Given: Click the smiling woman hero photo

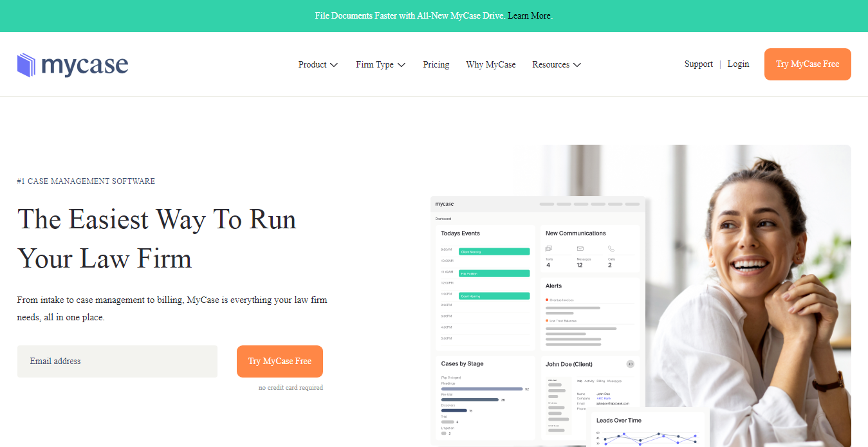Looking at the screenshot, I should coord(750,296).
